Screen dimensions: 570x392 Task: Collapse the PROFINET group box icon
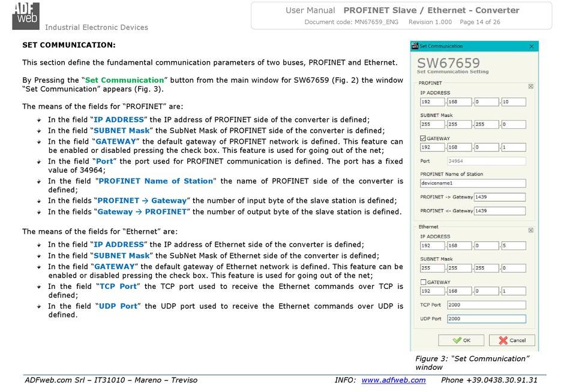(x=531, y=86)
